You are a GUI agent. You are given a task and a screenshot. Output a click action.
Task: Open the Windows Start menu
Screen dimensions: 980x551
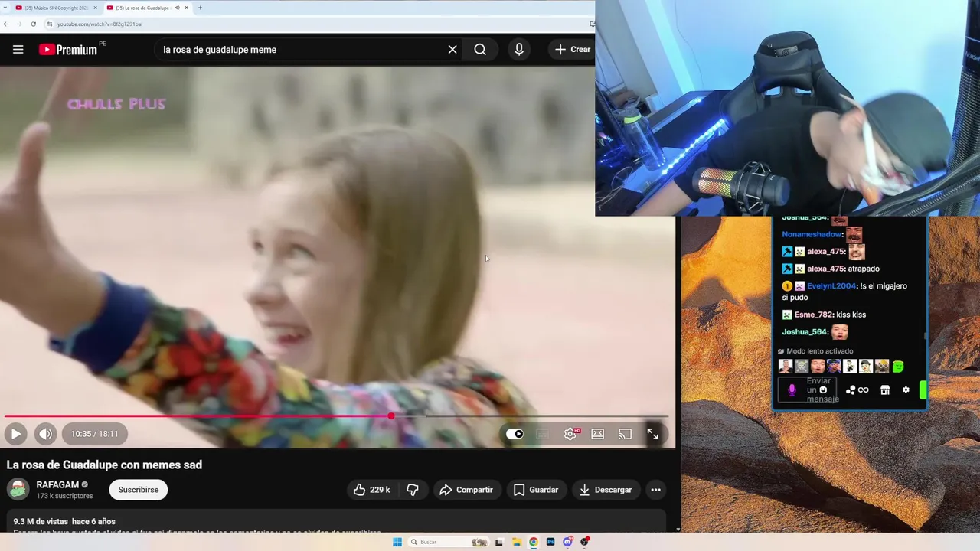[x=397, y=542]
